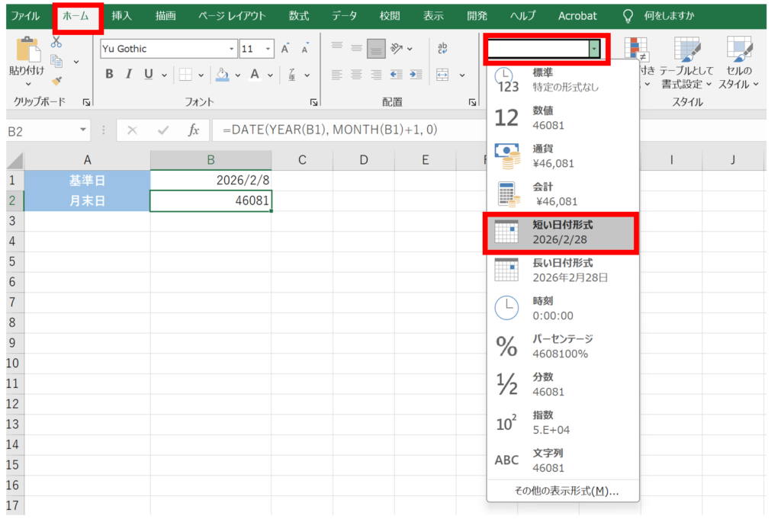Open Format as Table gallery
This screenshot has height=532, width=781.
point(686,61)
